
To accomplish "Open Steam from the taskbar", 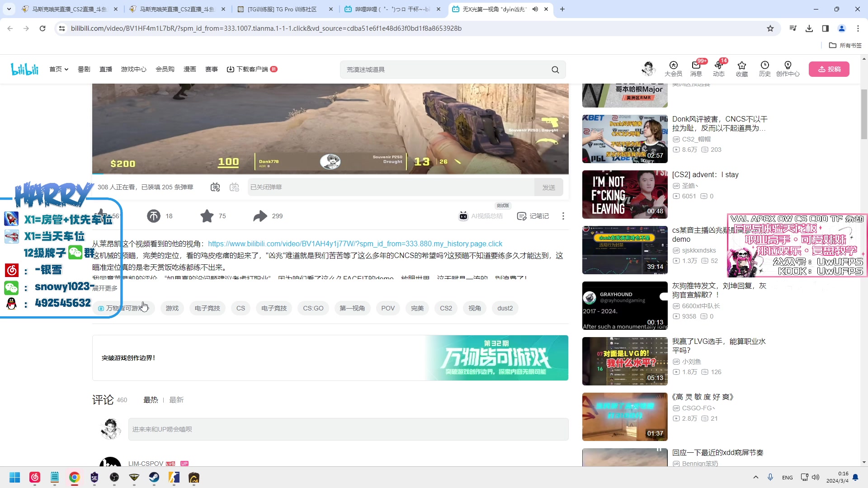I will click(154, 478).
